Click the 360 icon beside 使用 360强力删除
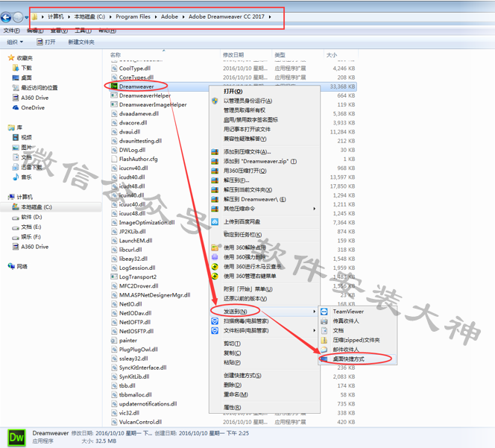This screenshot has width=495, height=448. point(215,257)
